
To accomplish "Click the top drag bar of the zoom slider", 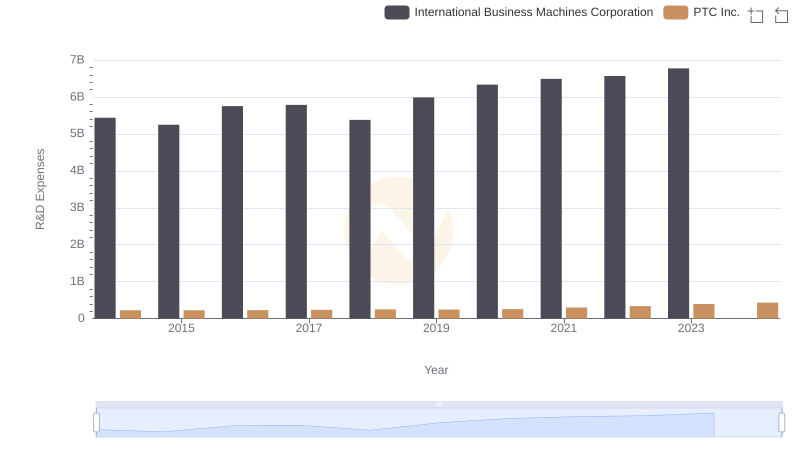I will (x=439, y=404).
